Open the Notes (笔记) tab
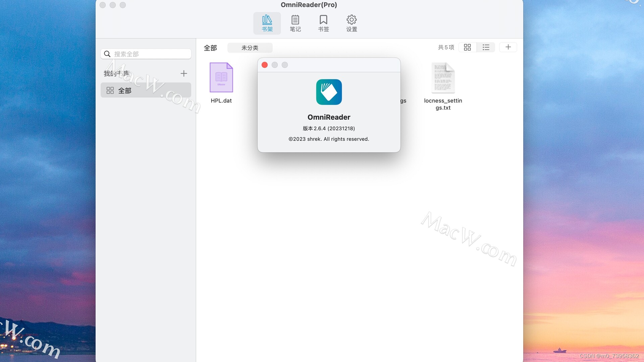Image resolution: width=644 pixels, height=362 pixels. point(295,23)
